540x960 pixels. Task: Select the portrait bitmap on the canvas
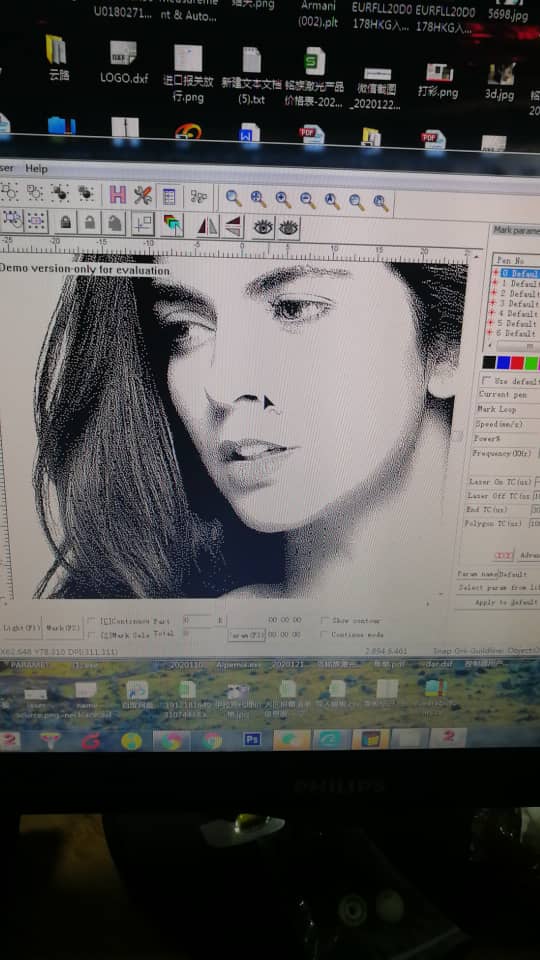pyautogui.click(x=251, y=429)
